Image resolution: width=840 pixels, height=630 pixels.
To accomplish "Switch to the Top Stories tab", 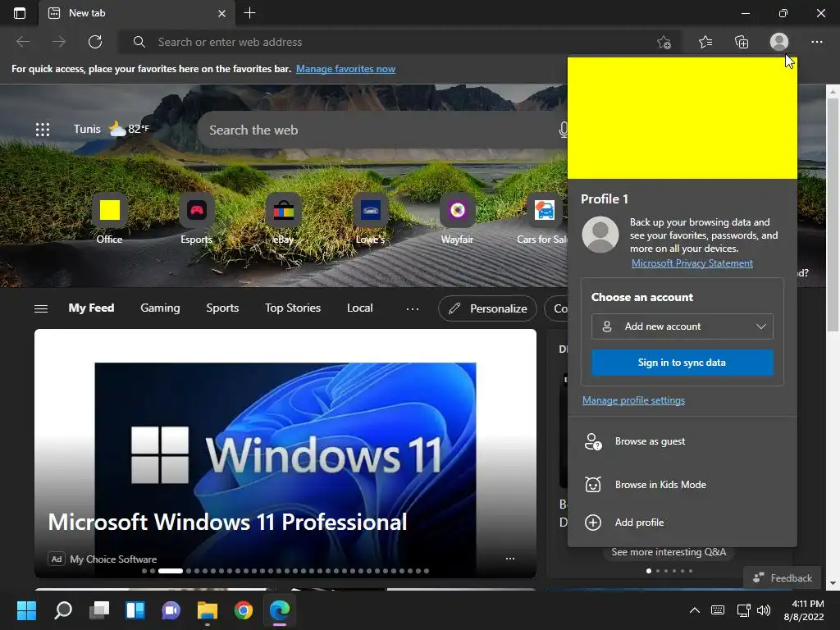I will (293, 308).
